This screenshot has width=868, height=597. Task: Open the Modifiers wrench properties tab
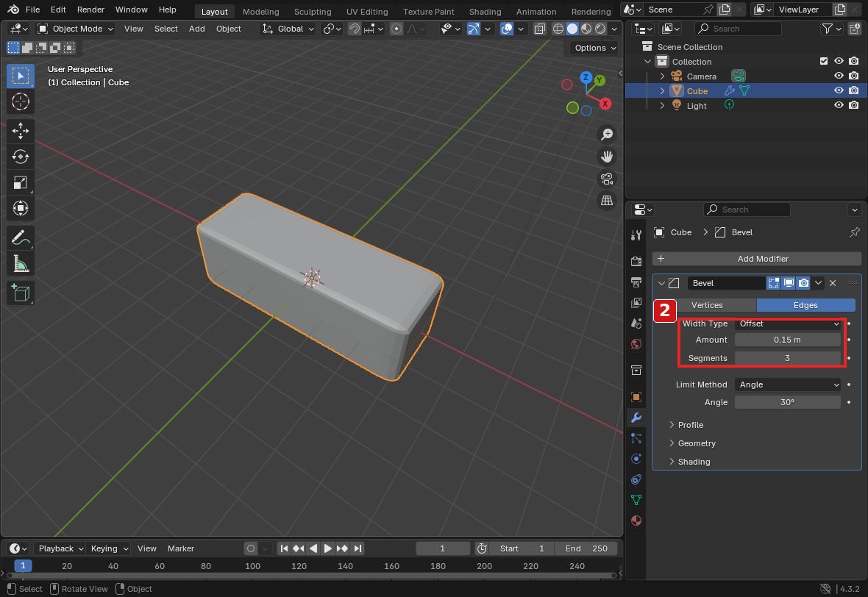[636, 418]
